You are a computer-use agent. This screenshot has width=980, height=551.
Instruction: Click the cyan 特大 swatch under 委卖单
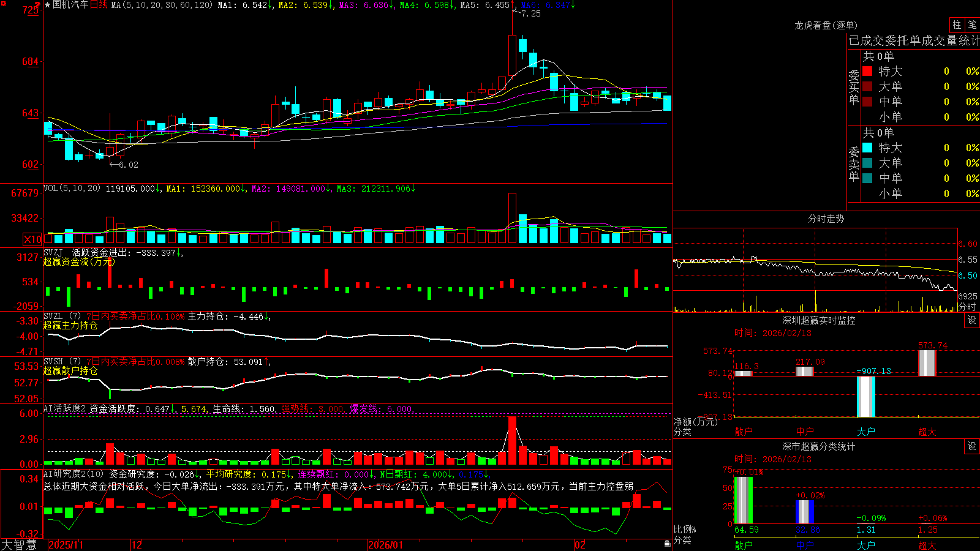pos(867,148)
